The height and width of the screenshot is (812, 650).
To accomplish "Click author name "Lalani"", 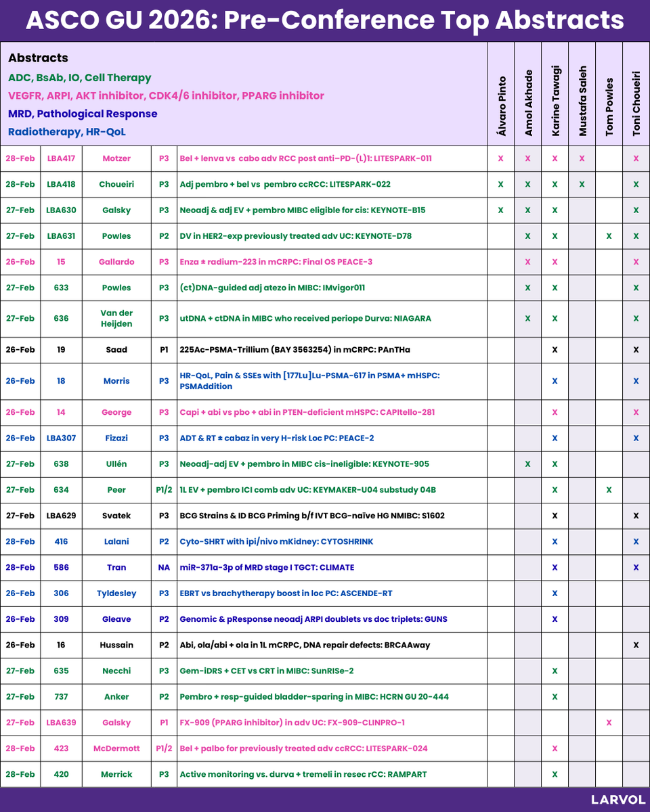I will tap(116, 541).
